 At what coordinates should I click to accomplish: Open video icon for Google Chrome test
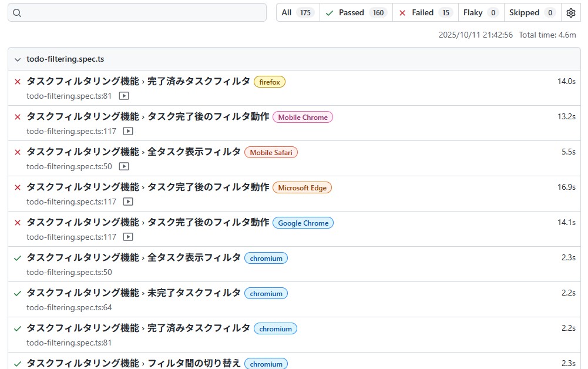point(128,237)
